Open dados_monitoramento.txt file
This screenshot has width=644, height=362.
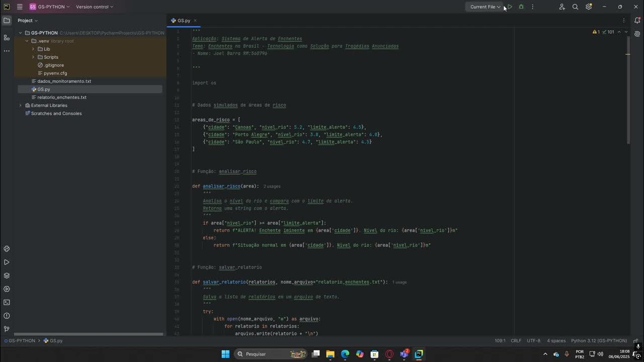61,81
